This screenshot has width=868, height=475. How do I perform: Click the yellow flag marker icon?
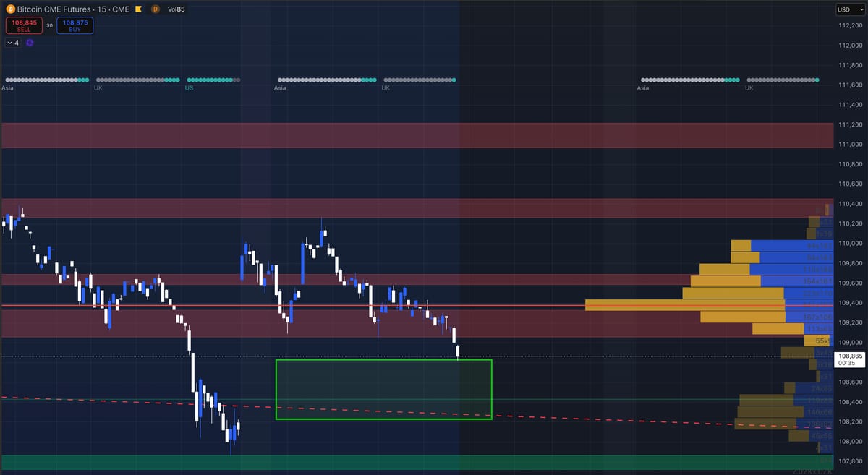tap(137, 9)
